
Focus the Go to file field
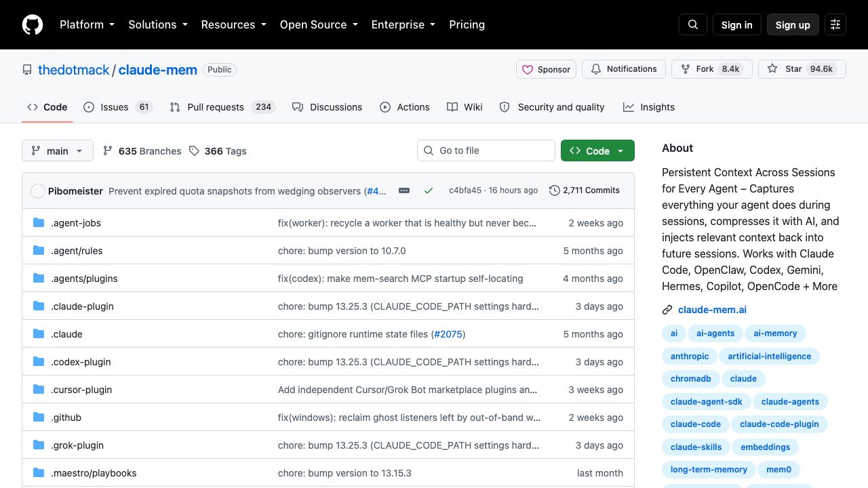click(486, 150)
